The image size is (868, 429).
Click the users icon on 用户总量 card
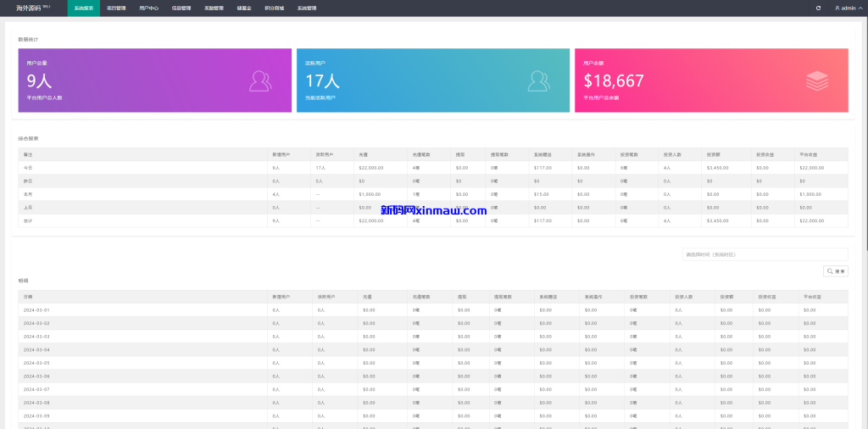coord(260,81)
